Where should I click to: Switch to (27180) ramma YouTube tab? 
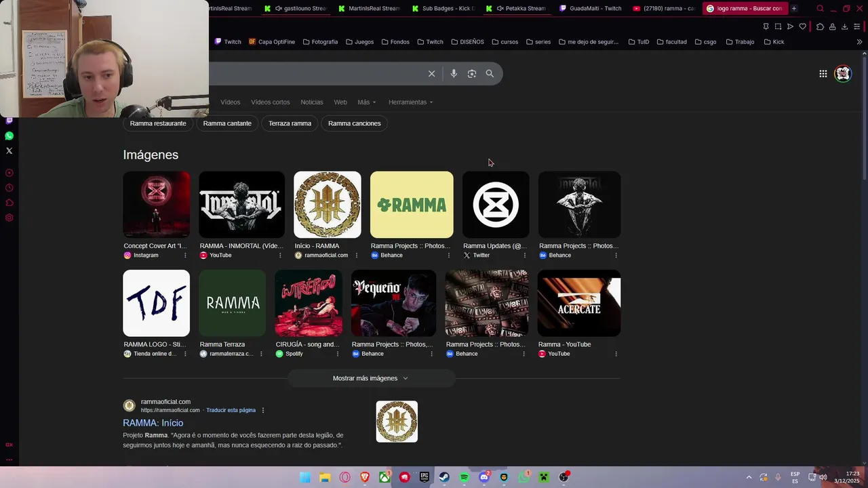663,8
